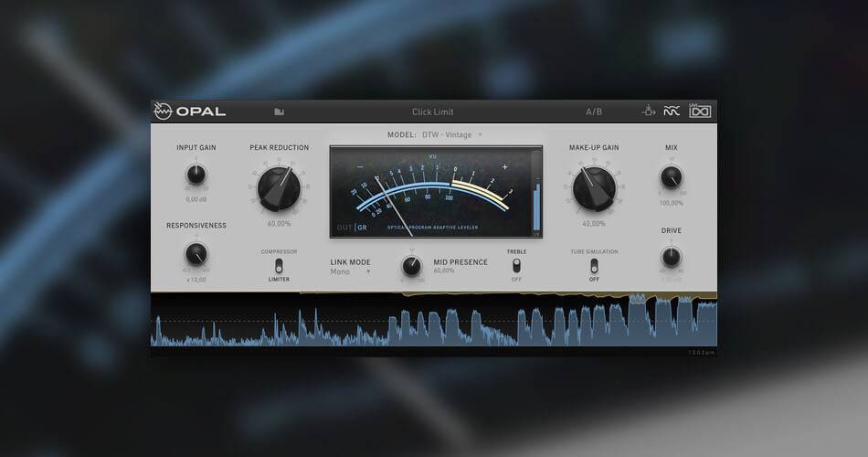The image size is (868, 457).
Task: Open the Click Limit preset name menu
Action: point(432,112)
